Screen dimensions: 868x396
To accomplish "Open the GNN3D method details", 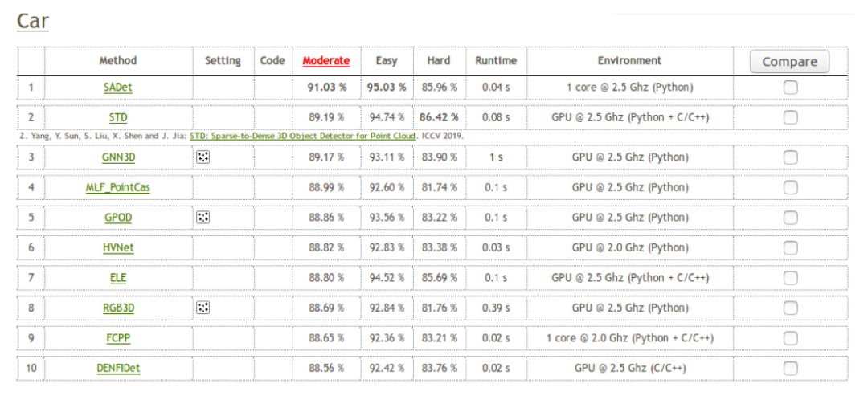I will click(x=118, y=157).
